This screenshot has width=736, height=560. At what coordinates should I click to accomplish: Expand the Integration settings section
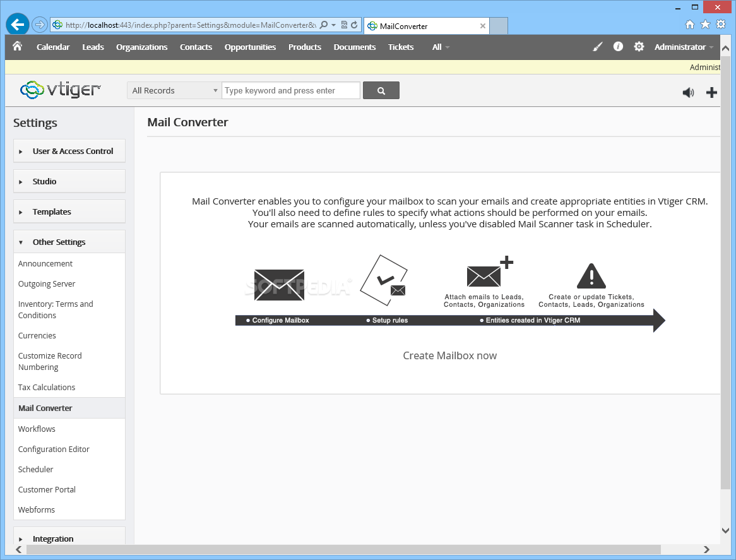(x=69, y=537)
